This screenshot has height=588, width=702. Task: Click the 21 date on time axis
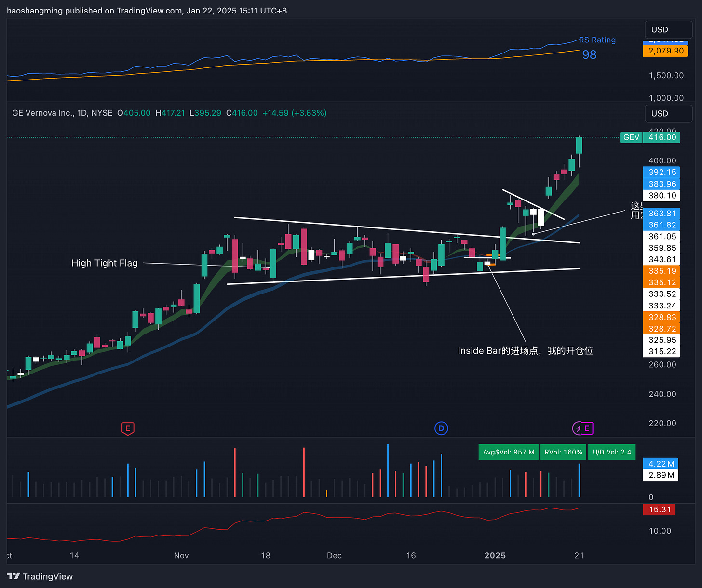pos(579,556)
